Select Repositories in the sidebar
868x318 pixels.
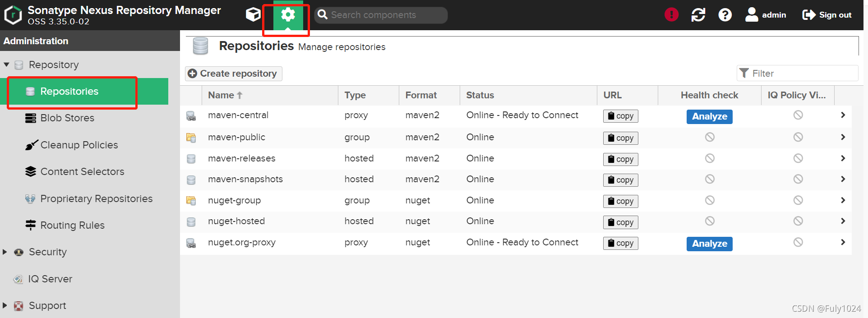pyautogui.click(x=84, y=91)
